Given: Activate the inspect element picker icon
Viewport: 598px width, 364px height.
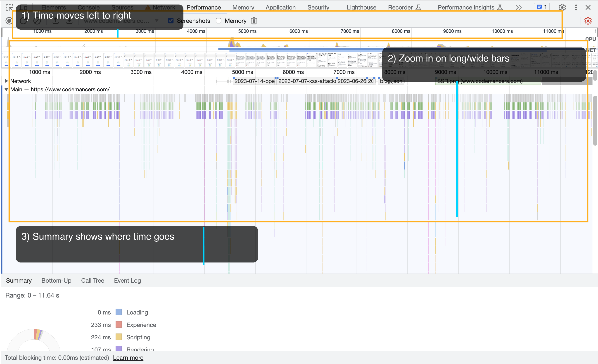Looking at the screenshot, I should [9, 7].
